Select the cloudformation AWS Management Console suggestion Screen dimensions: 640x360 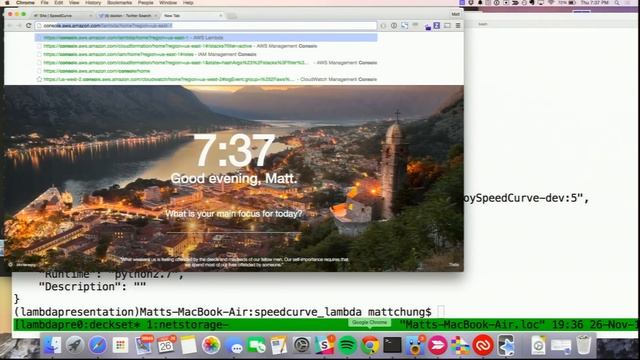[x=206, y=46]
